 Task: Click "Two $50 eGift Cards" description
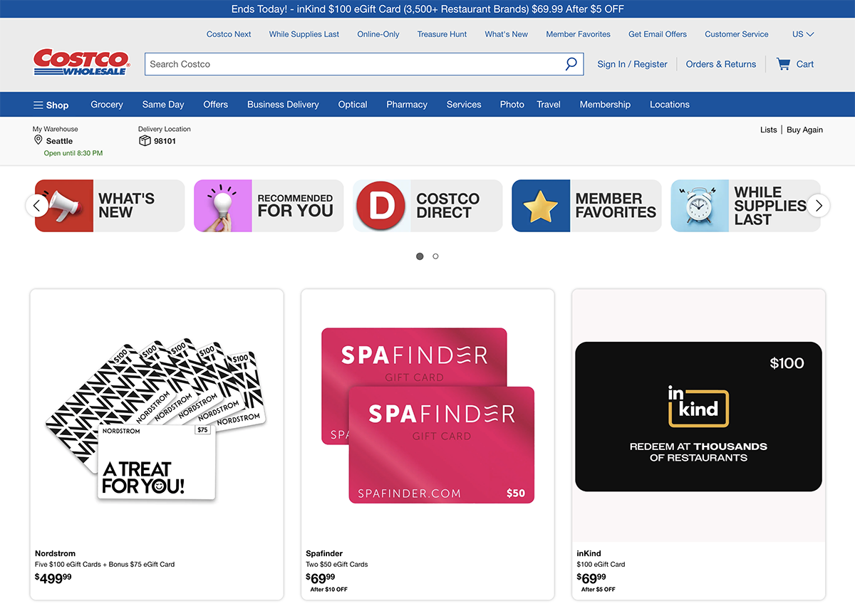coord(337,564)
